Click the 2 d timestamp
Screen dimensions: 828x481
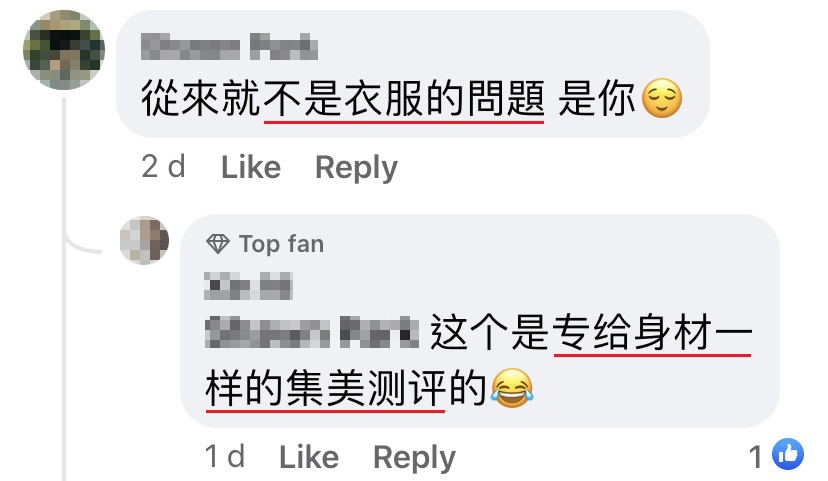point(164,167)
